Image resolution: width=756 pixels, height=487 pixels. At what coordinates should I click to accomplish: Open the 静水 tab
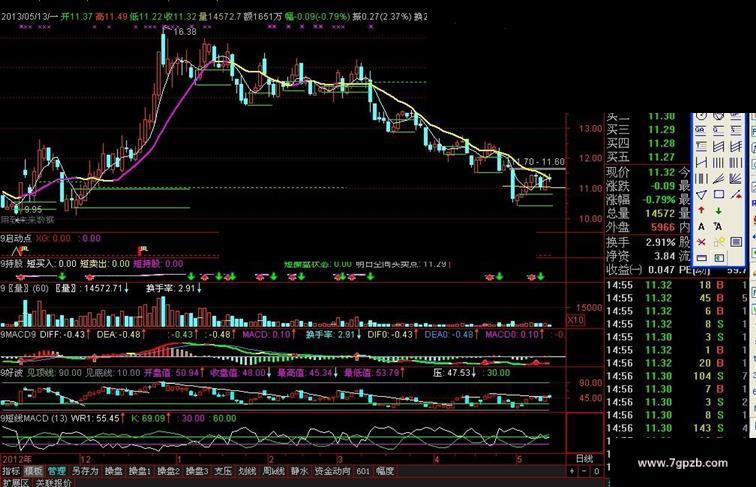click(x=299, y=471)
